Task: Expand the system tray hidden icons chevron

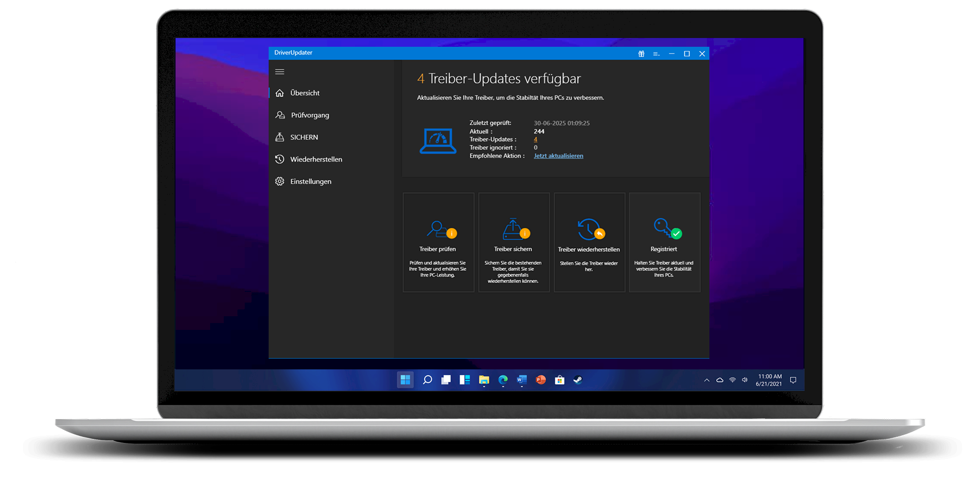Action: (706, 380)
